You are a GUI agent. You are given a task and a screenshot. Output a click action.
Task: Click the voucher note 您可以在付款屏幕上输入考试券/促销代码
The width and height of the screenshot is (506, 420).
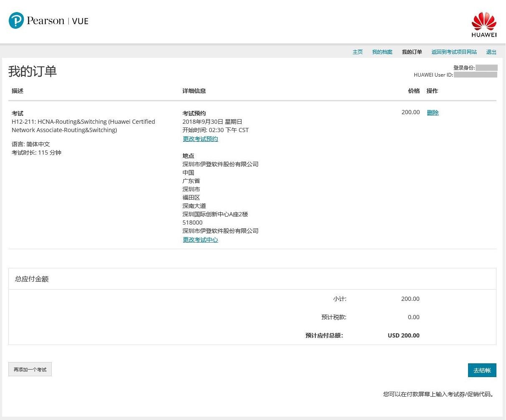(x=439, y=394)
